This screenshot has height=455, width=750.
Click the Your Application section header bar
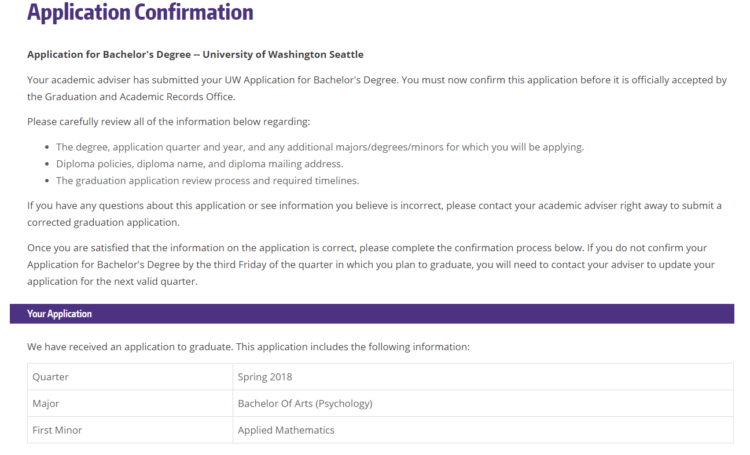372,314
